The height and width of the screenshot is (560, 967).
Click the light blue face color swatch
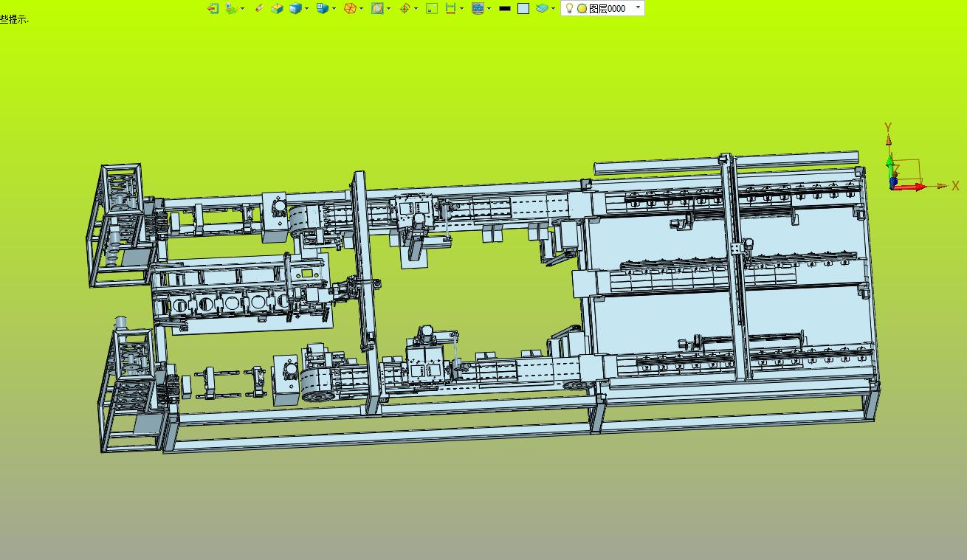[x=523, y=9]
